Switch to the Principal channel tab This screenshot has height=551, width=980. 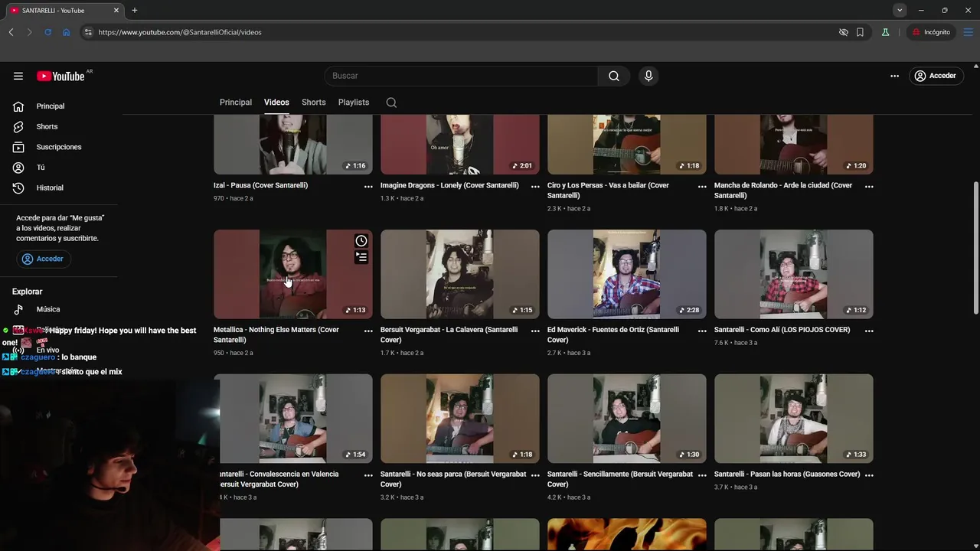(x=236, y=103)
